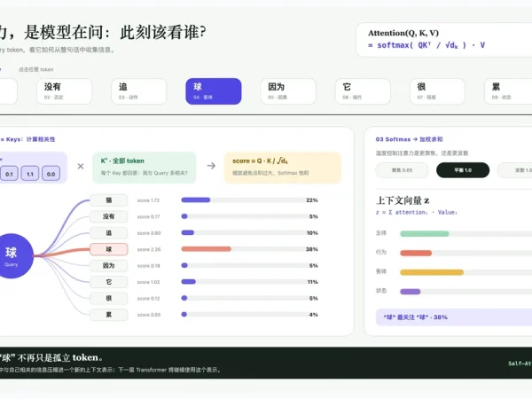Select the 很 token card
Screen dimensions: 532x399
click(437, 91)
